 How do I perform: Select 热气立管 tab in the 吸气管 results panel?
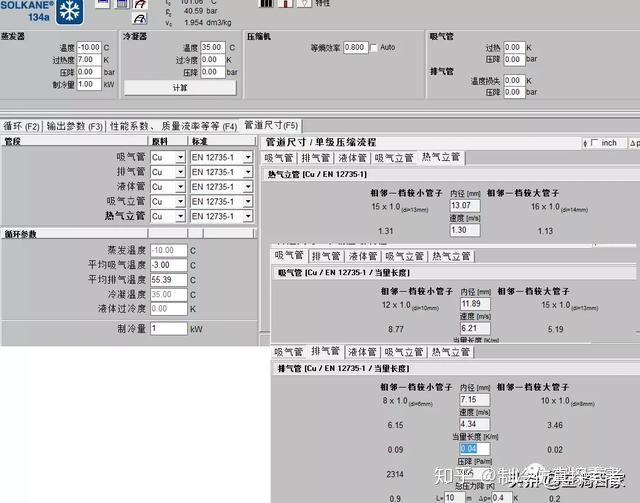(x=451, y=256)
